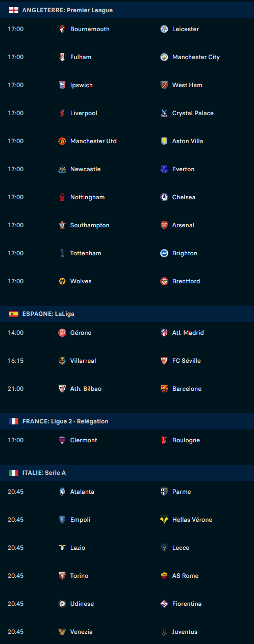Image resolution: width=254 pixels, height=644 pixels.
Task: Open the ESPAGNE: LaLiga league header
Action: point(127,314)
